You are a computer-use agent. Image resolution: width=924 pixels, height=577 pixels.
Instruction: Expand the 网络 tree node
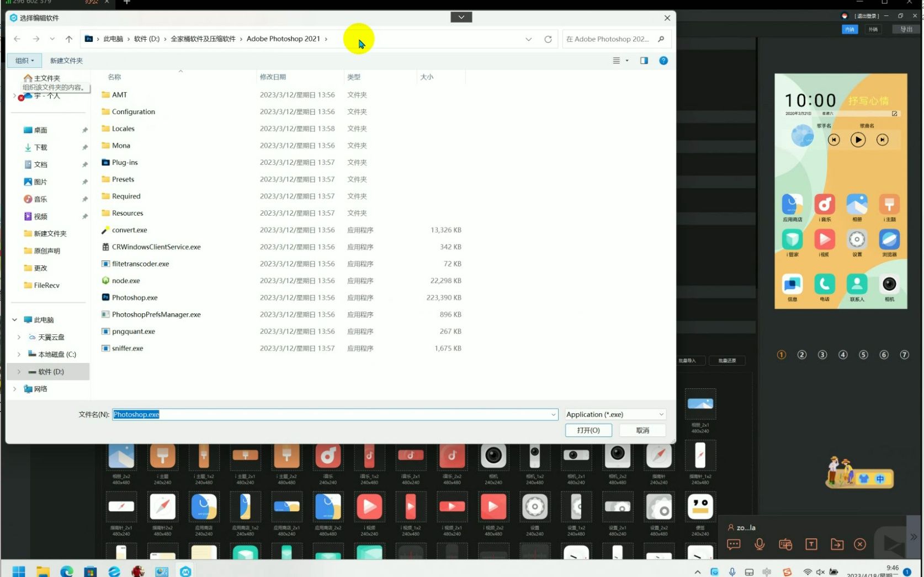(15, 389)
